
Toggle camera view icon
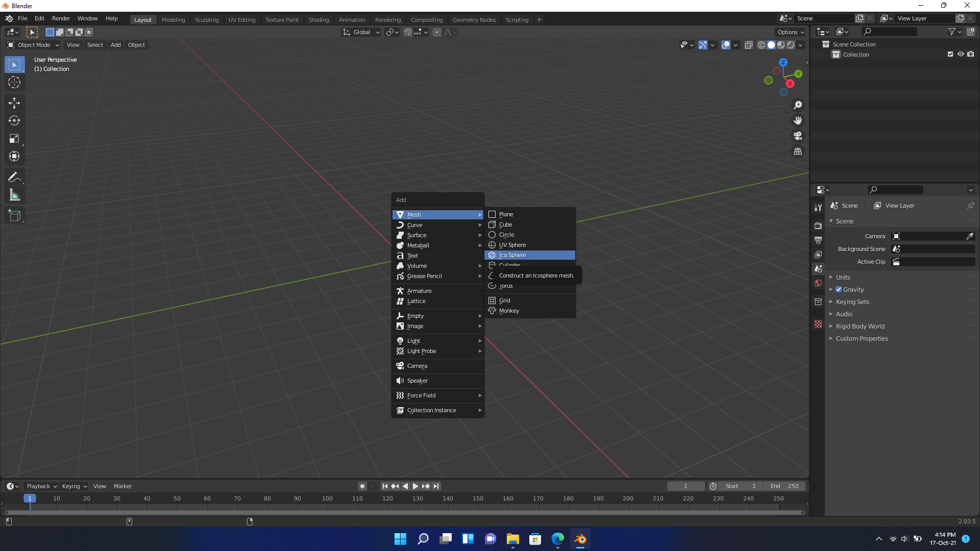(797, 136)
